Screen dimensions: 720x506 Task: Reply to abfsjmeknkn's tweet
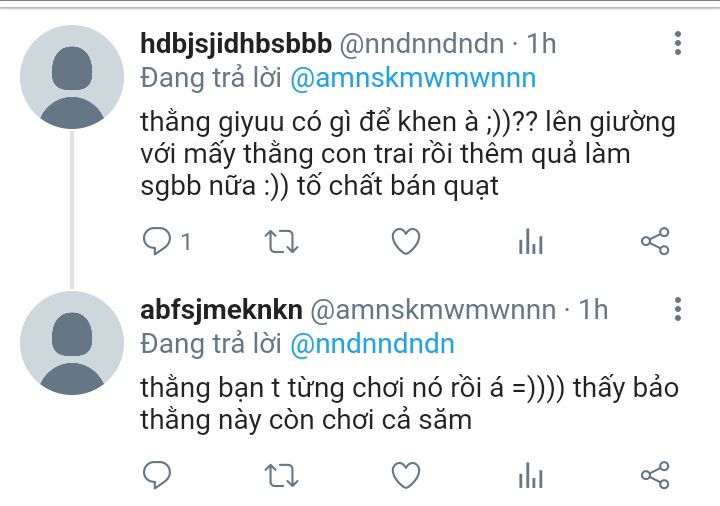(x=157, y=475)
